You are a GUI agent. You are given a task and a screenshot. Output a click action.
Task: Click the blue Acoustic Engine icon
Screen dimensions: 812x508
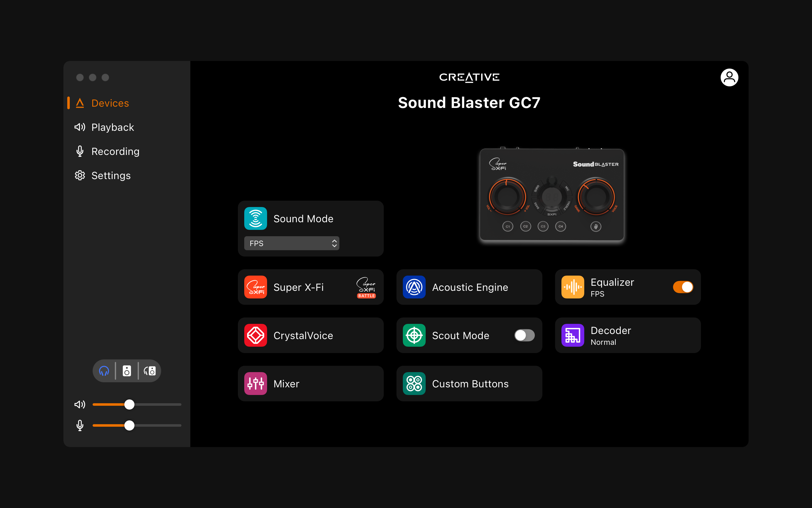[414, 287]
